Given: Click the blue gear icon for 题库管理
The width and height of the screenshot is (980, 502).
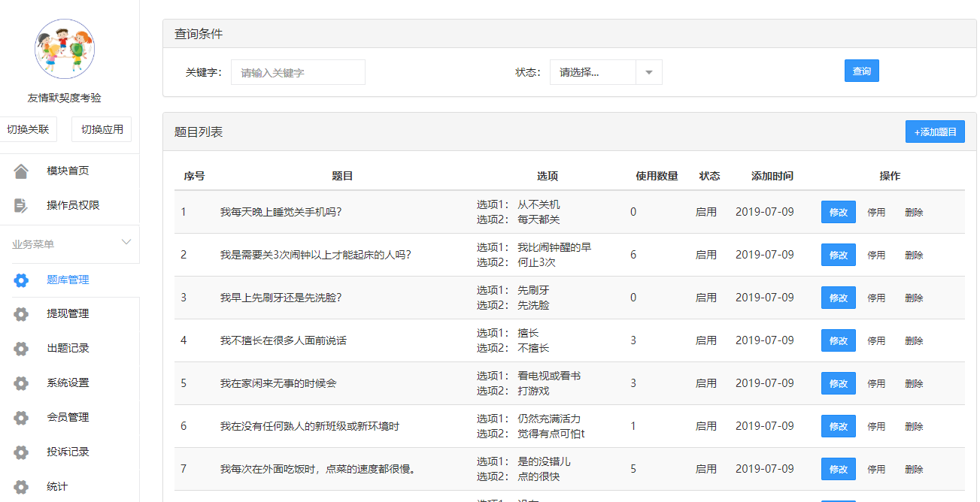Looking at the screenshot, I should point(21,280).
